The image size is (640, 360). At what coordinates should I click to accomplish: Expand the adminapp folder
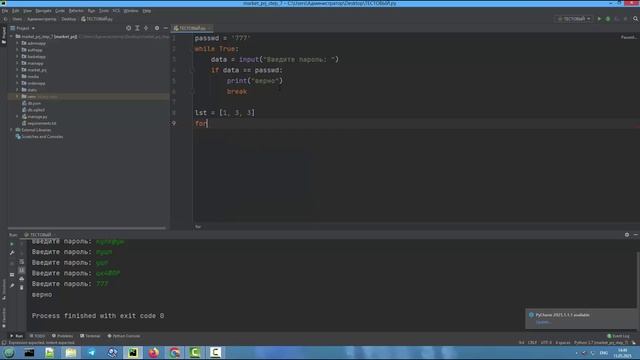18,43
